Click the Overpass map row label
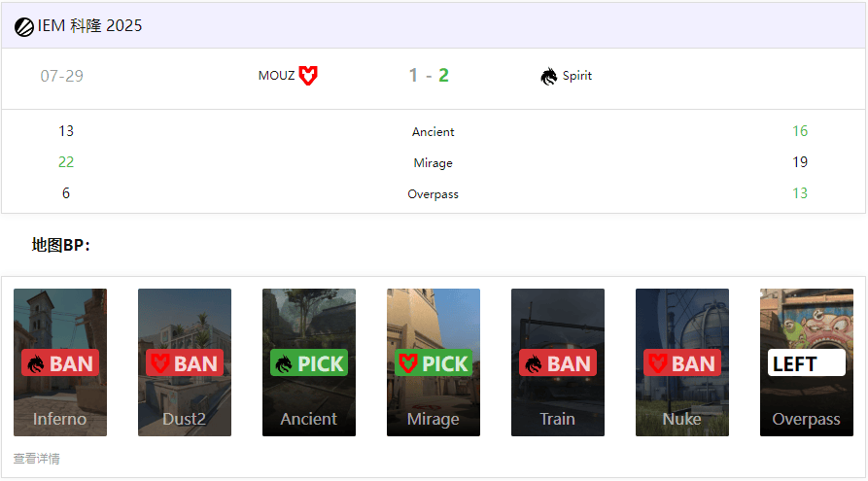868x481 pixels. pos(433,194)
